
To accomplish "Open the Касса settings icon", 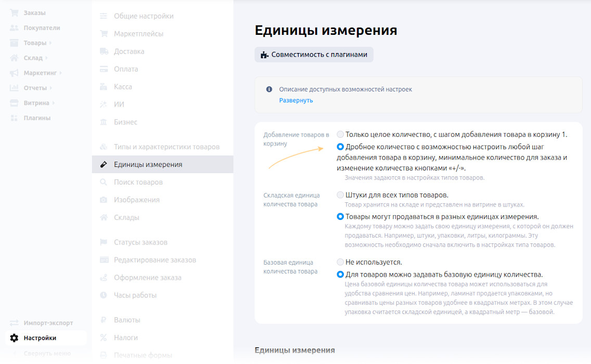I will (103, 86).
